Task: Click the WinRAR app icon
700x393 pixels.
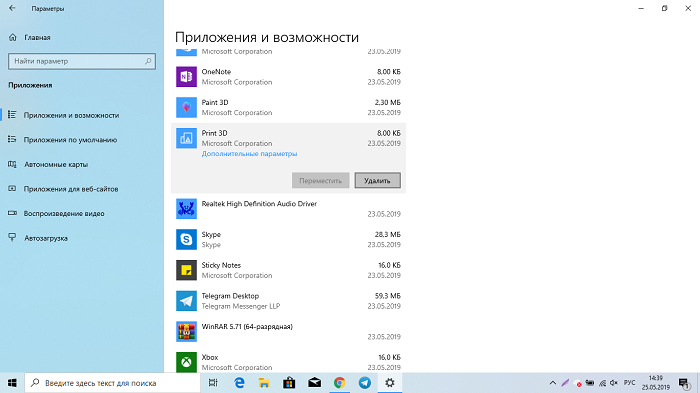Action: pos(186,332)
